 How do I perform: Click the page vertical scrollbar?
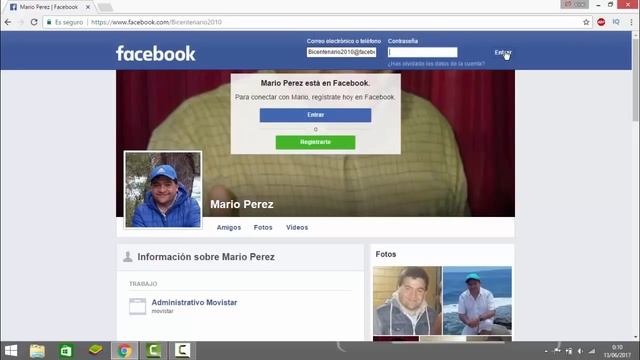(636, 80)
